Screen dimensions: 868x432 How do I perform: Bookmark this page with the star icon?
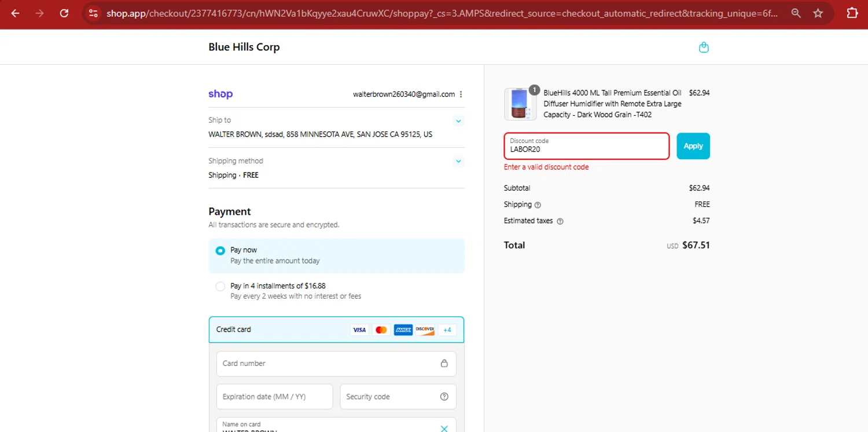coord(818,13)
